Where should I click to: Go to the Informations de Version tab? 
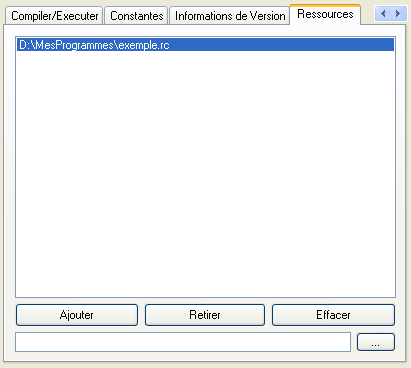tap(230, 16)
